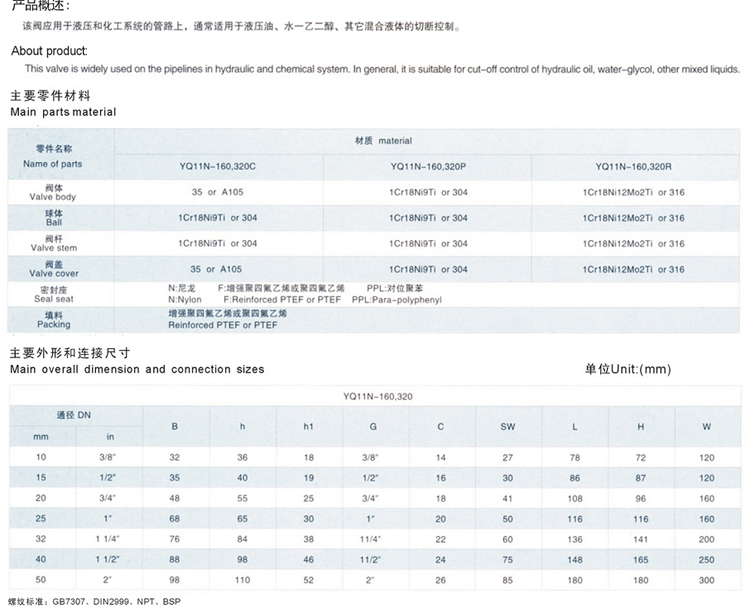This screenshot has height=609, width=750.
Task: Click DN "25" in the mm column
Action: pyautogui.click(x=41, y=519)
